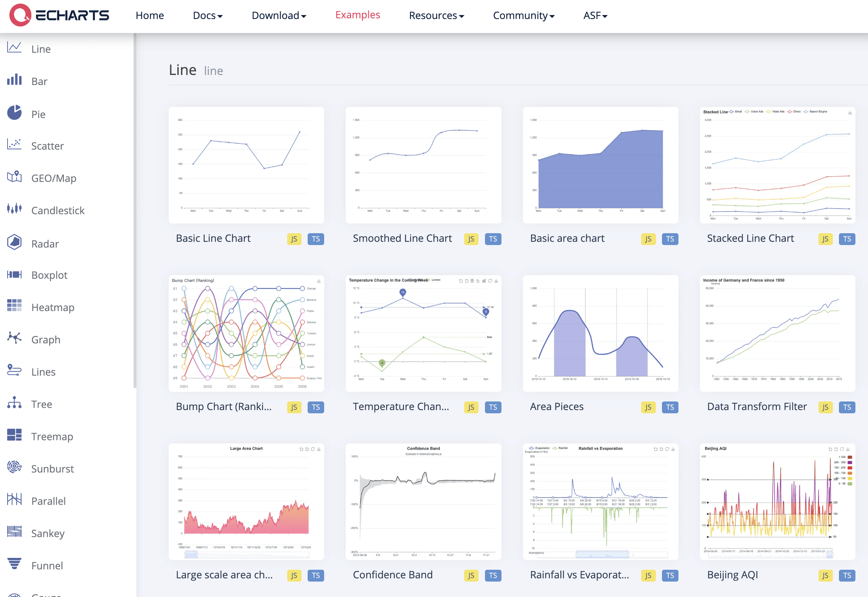
Task: Open the Data Transform Filter thumbnail
Action: (x=778, y=334)
